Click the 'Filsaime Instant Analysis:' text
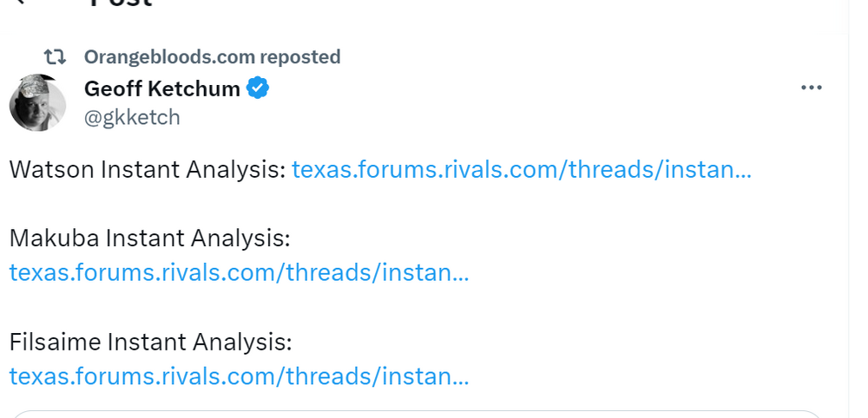The height and width of the screenshot is (418, 868). pos(151,342)
